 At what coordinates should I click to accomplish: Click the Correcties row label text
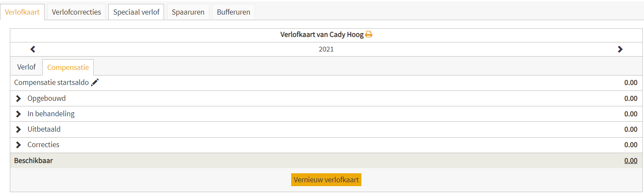pos(43,145)
